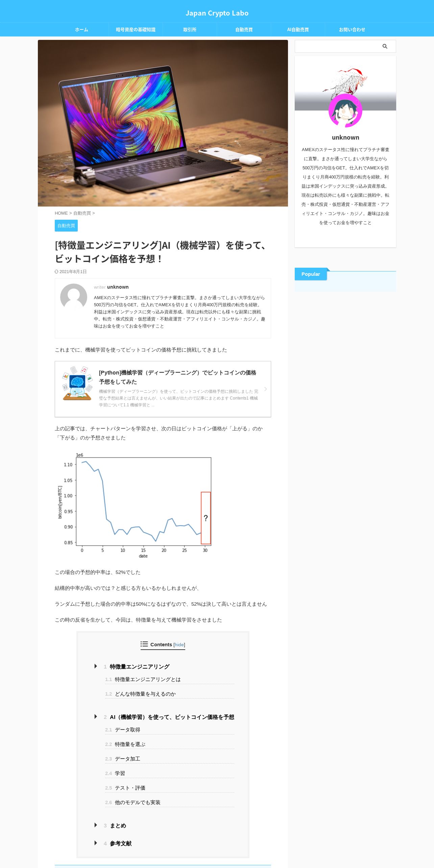Click the sidebar profile name unknown
The width and height of the screenshot is (434, 868).
click(345, 138)
